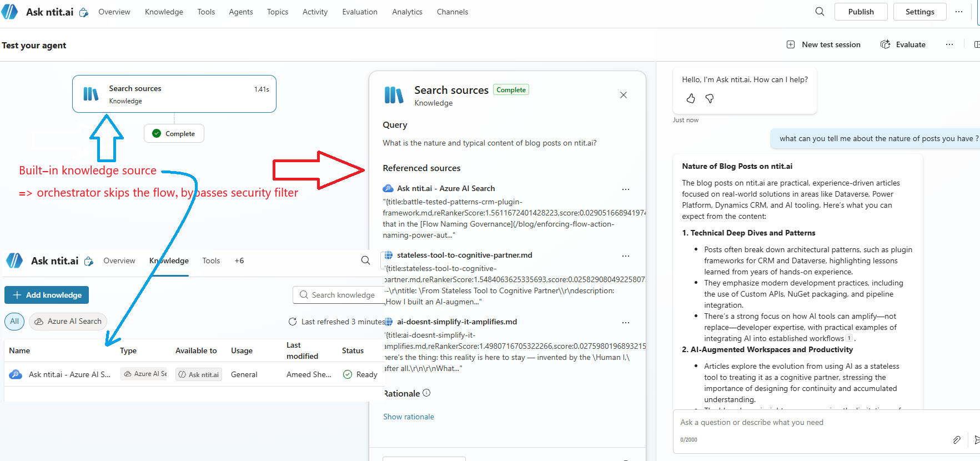The width and height of the screenshot is (980, 461).
Task: Open the top bar more options ellipsis
Action: [x=959, y=12]
